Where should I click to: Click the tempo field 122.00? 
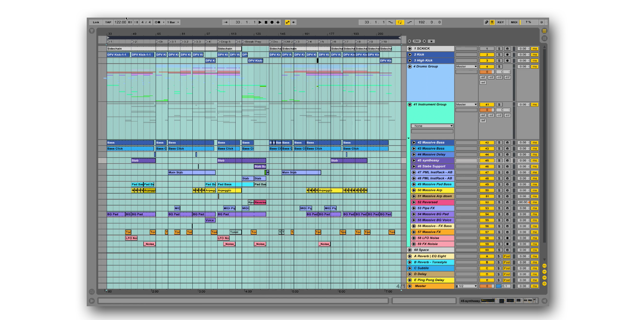click(x=120, y=22)
